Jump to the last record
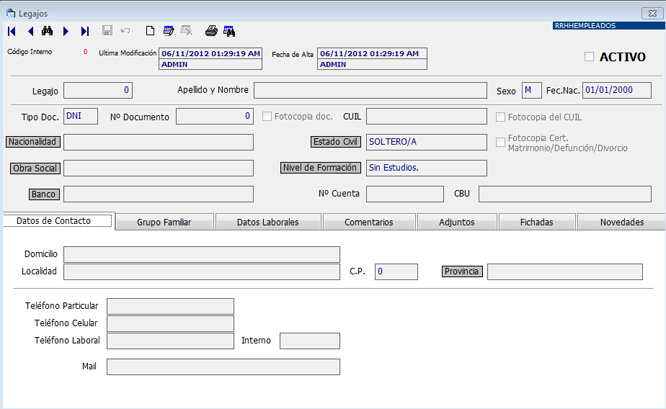 (x=84, y=31)
